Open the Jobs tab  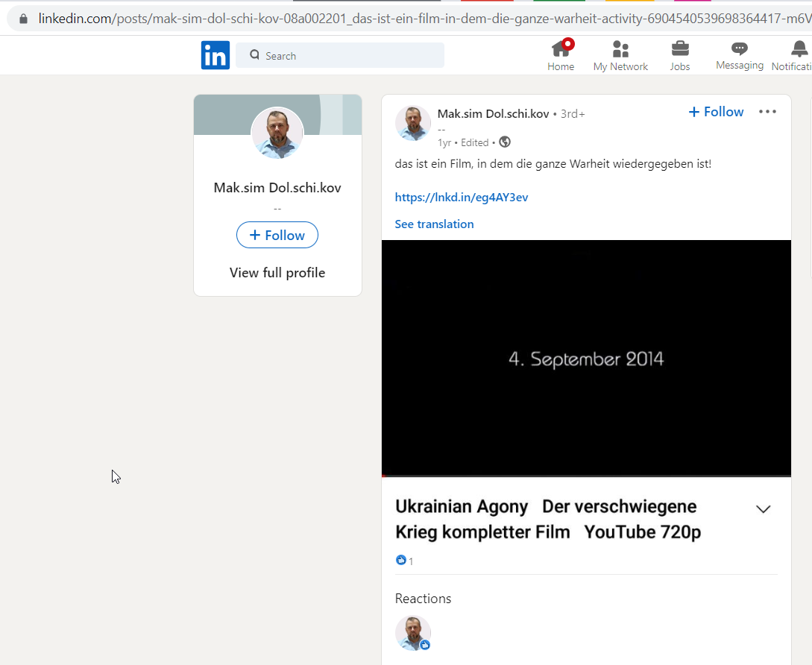click(679, 55)
